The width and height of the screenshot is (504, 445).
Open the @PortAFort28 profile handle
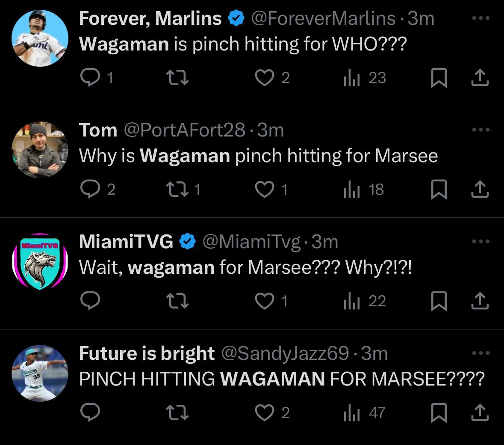pyautogui.click(x=184, y=130)
